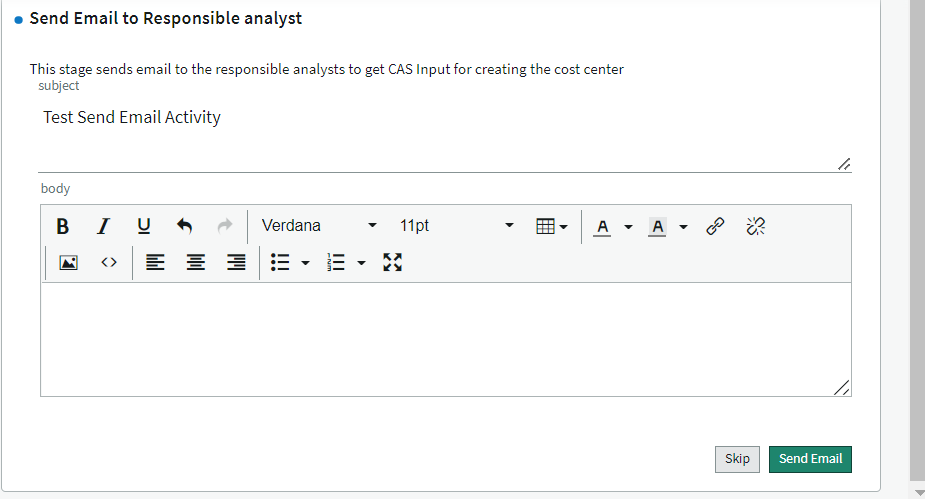Screen dimensions: 925x499
Task: Align text to the left
Action: [155, 262]
